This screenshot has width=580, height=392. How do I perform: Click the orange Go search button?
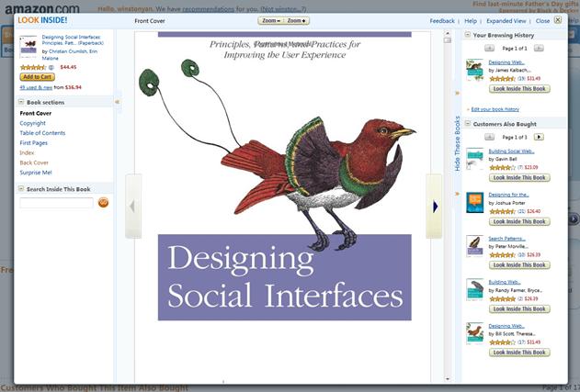tap(103, 202)
